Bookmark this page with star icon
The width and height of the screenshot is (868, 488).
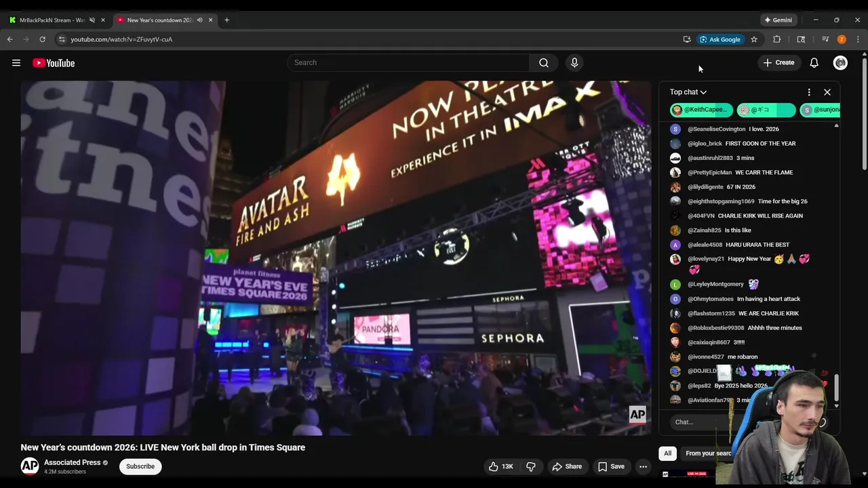pyautogui.click(x=754, y=39)
